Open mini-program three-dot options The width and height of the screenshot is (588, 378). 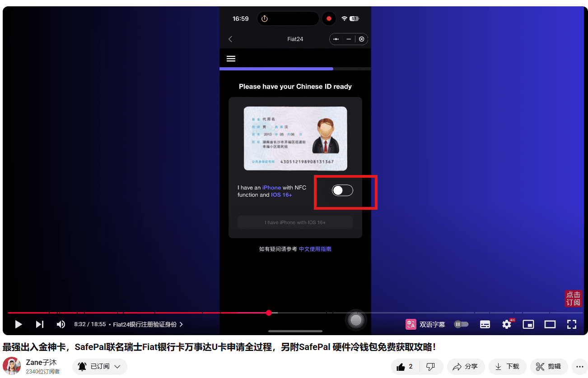click(336, 39)
